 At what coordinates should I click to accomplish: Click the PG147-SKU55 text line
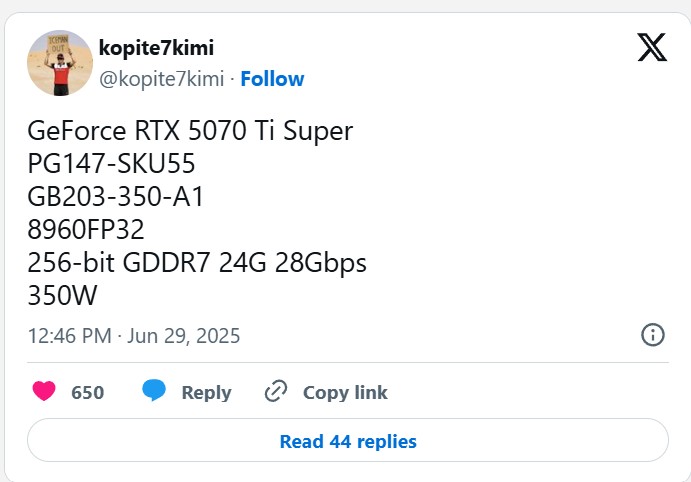[111, 163]
